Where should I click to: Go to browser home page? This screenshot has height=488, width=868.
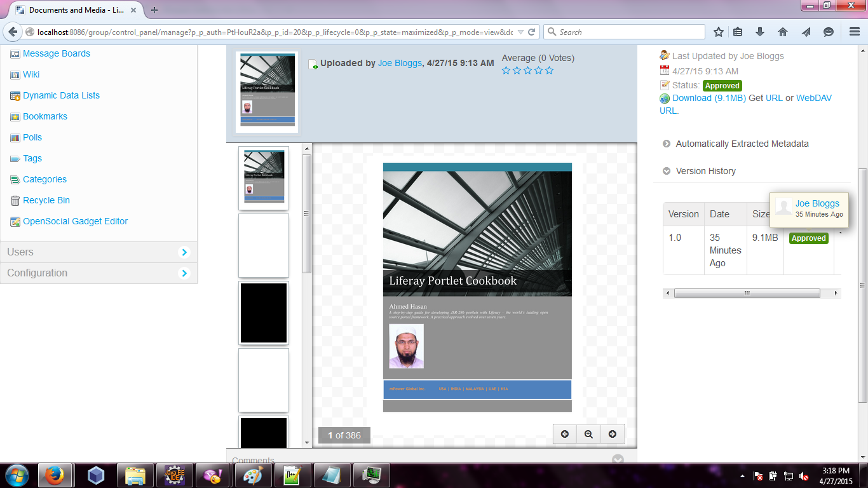(783, 32)
